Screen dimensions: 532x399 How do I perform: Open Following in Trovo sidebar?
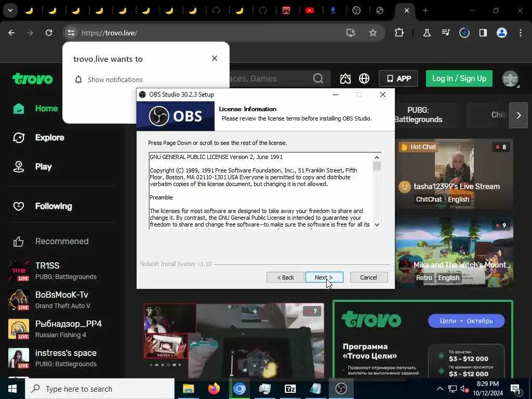point(43,206)
